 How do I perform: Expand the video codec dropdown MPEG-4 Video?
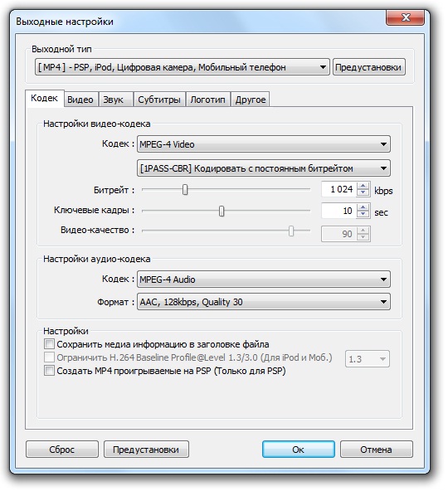[264, 144]
